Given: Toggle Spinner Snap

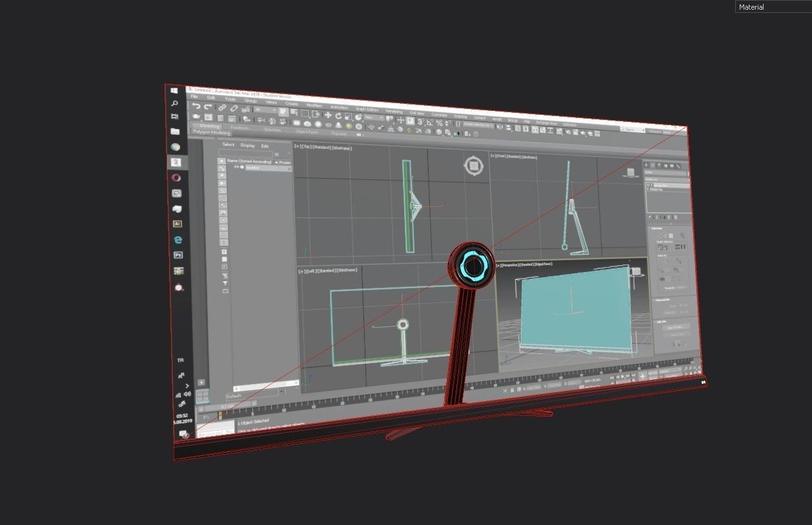Looking at the screenshot, I should pyautogui.click(x=447, y=123).
